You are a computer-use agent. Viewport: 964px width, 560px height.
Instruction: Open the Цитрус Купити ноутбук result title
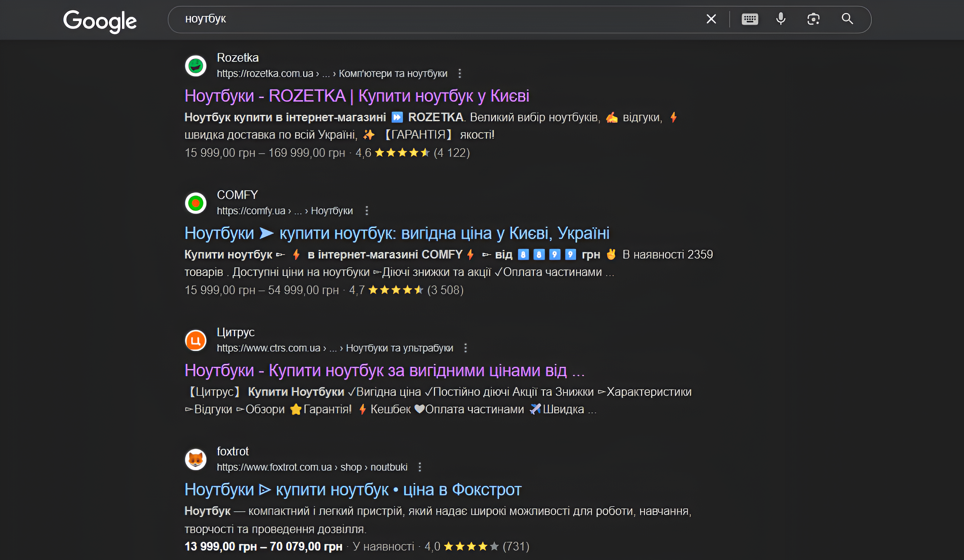[384, 371]
